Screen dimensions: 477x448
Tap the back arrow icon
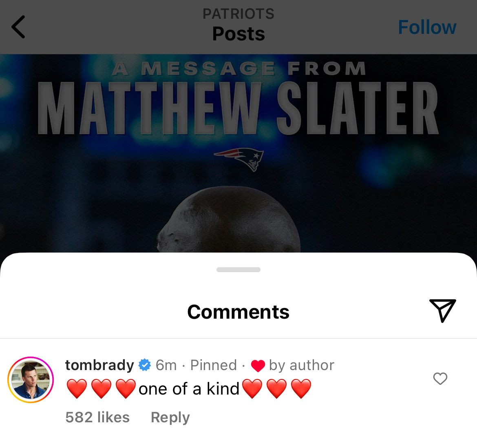click(x=18, y=27)
